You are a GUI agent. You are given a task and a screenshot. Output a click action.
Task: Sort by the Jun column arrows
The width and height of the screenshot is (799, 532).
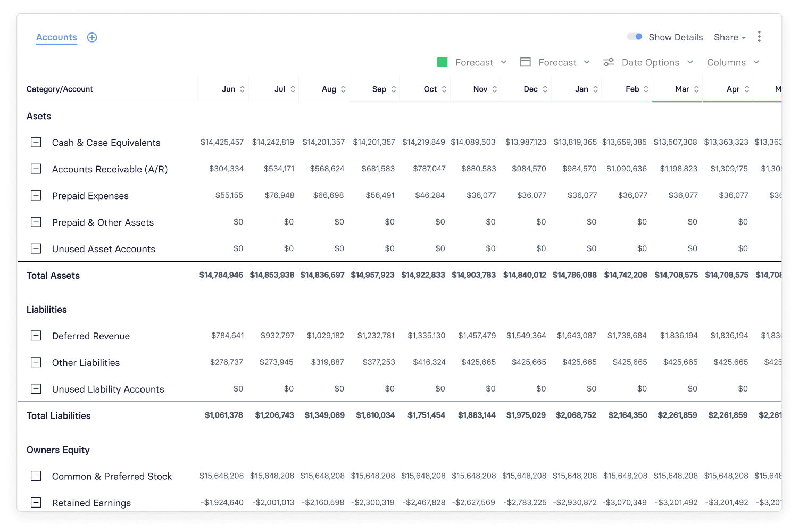(243, 89)
